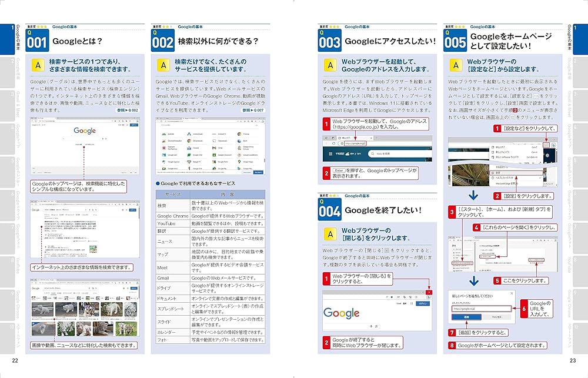
Task: Select the これらのページを開く radio option
Action: [x=481, y=256]
